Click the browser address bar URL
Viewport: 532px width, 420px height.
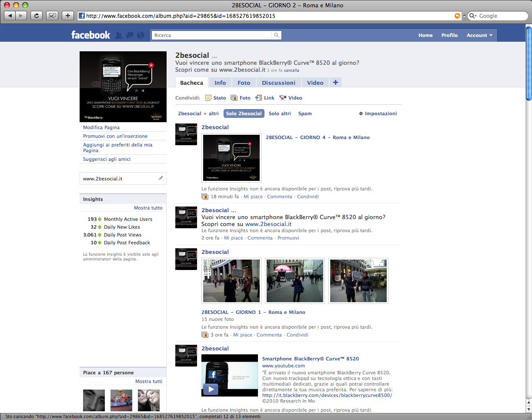[x=181, y=16]
